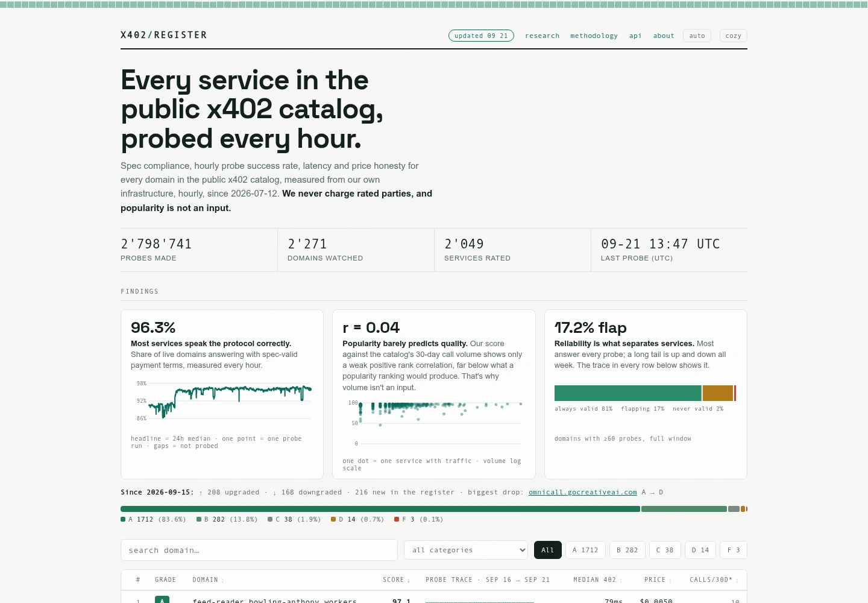This screenshot has width=868, height=603.
Task: Open the research page link
Action: [542, 36]
